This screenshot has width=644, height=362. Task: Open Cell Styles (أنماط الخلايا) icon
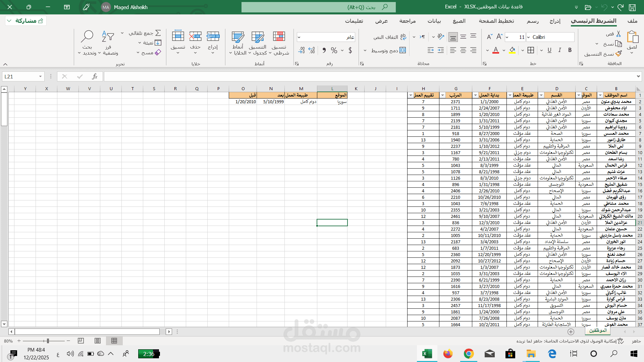point(238,37)
